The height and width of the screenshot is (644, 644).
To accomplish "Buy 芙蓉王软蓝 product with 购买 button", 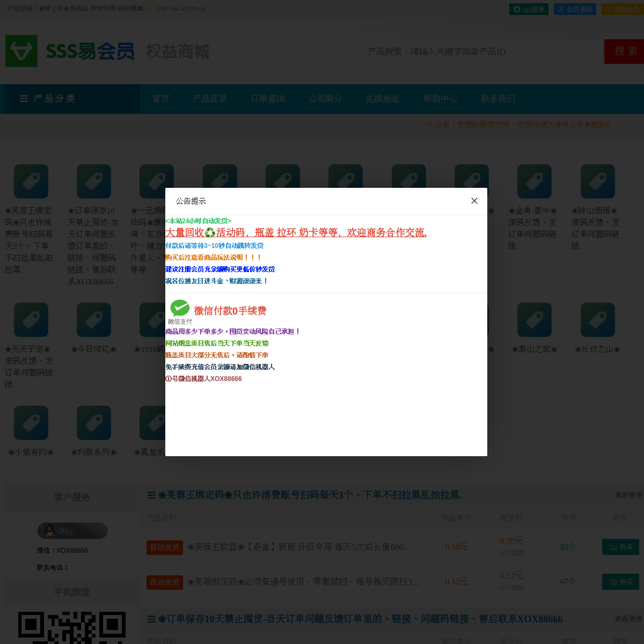I will (620, 547).
